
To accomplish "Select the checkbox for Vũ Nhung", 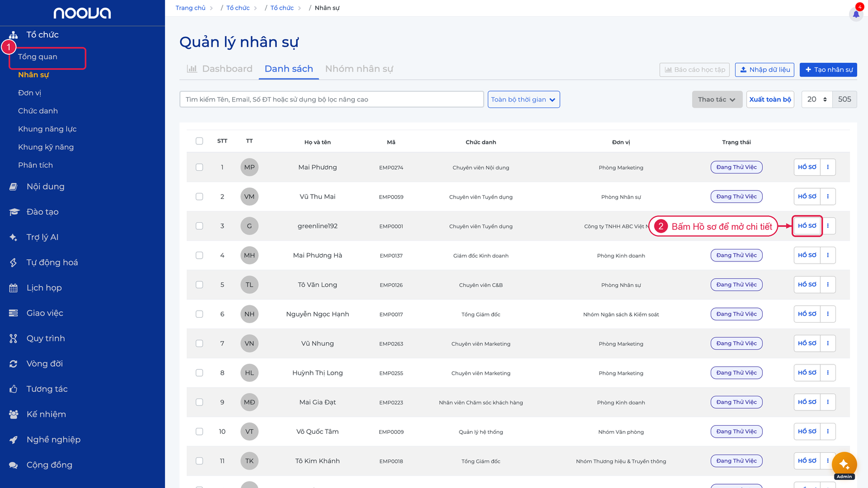I will (199, 343).
